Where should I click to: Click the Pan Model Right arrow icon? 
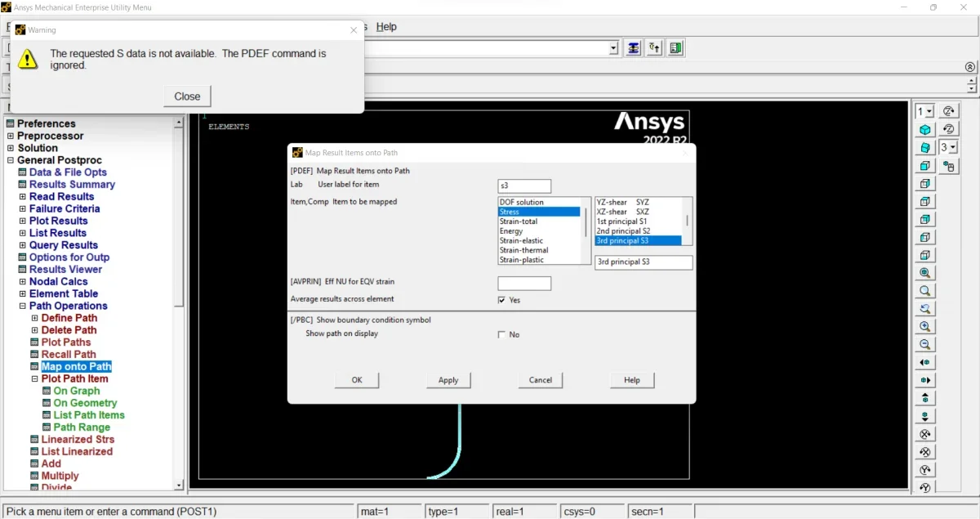pyautogui.click(x=924, y=380)
